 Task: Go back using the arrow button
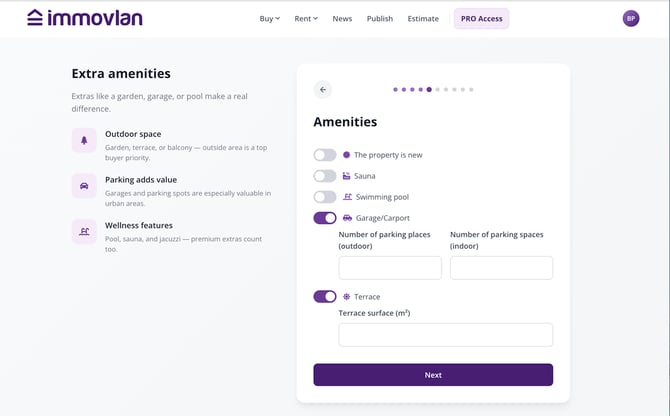(x=323, y=90)
